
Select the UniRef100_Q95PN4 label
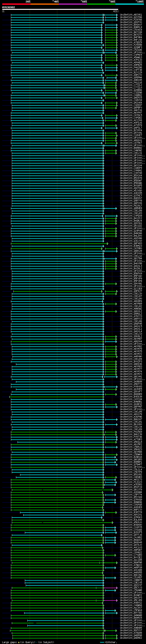coord(131,77)
